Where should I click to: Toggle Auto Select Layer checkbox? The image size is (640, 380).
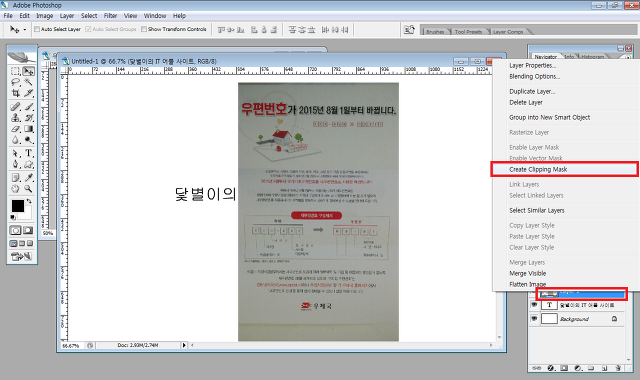click(x=37, y=29)
